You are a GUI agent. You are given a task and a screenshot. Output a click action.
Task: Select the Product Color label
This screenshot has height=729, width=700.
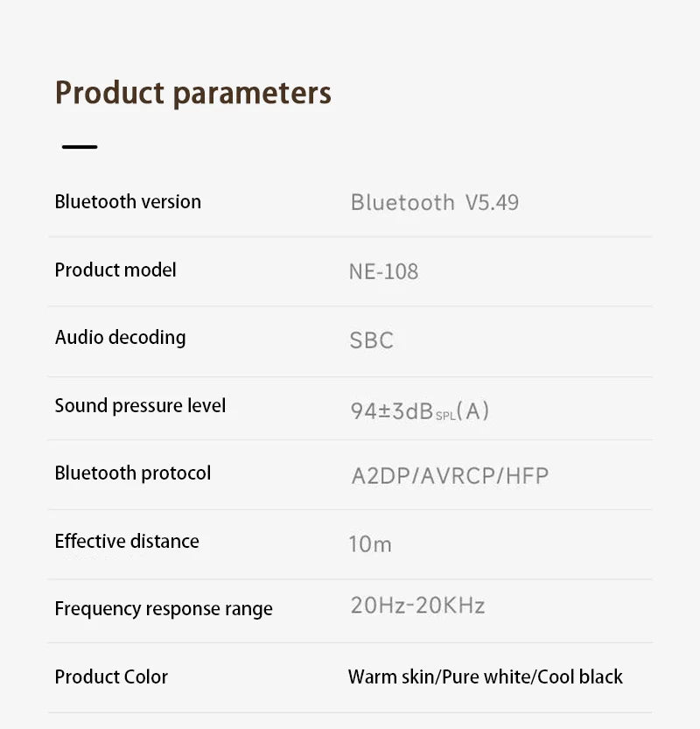coord(111,677)
